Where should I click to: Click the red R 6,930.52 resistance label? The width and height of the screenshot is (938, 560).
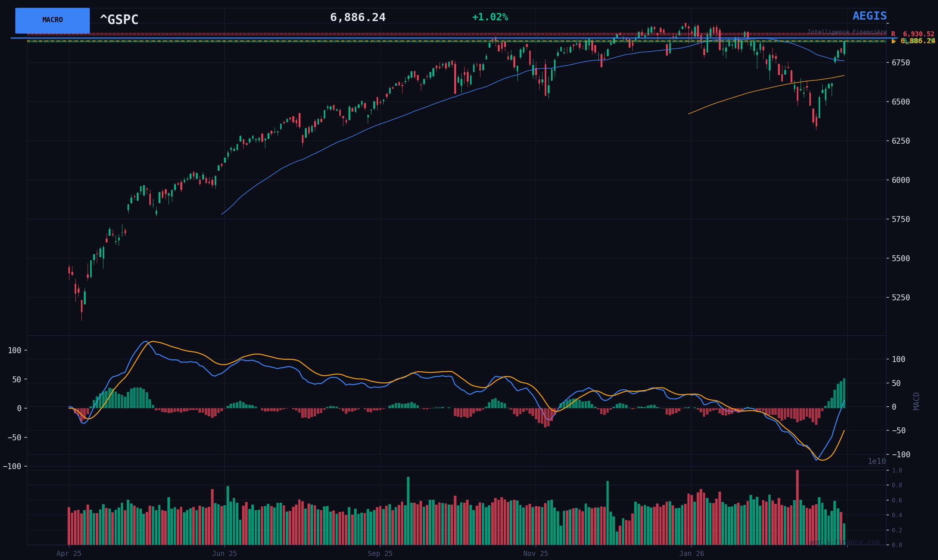click(x=913, y=34)
